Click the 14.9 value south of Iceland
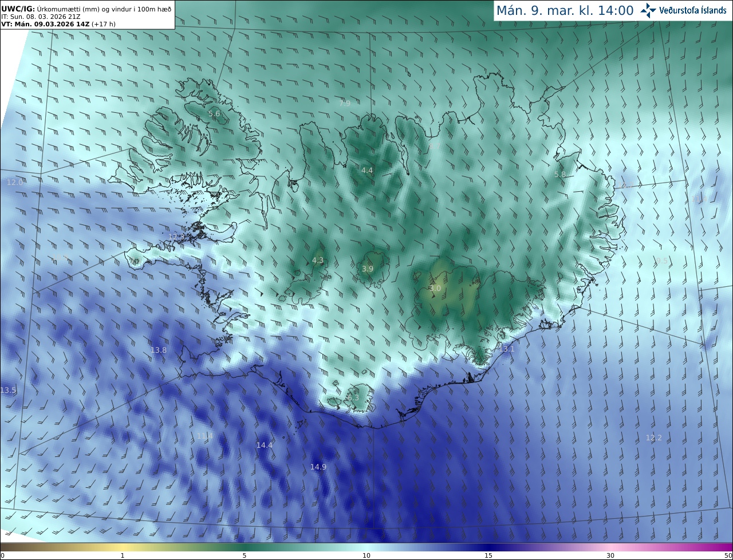Screen dimensions: 733x560 (x=318, y=467)
